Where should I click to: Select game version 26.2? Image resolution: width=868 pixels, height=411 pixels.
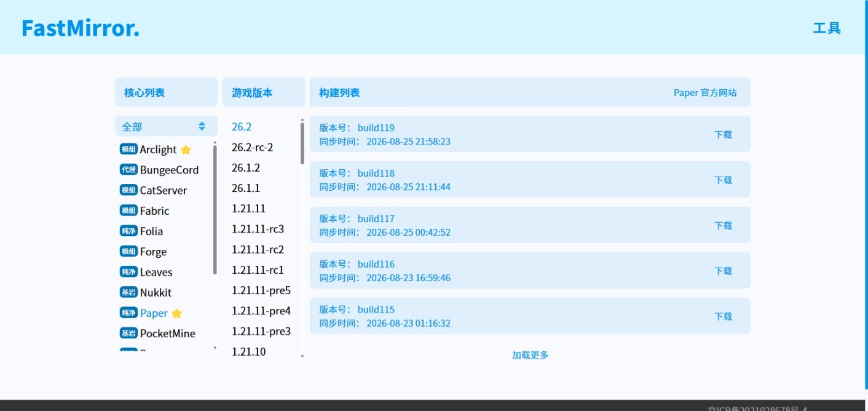[x=242, y=126]
